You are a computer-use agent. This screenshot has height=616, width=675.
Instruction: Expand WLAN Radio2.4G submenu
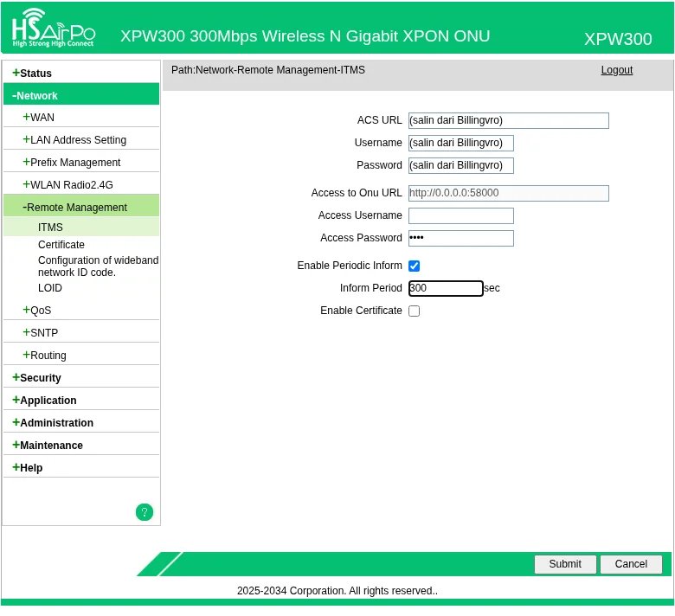81,184
